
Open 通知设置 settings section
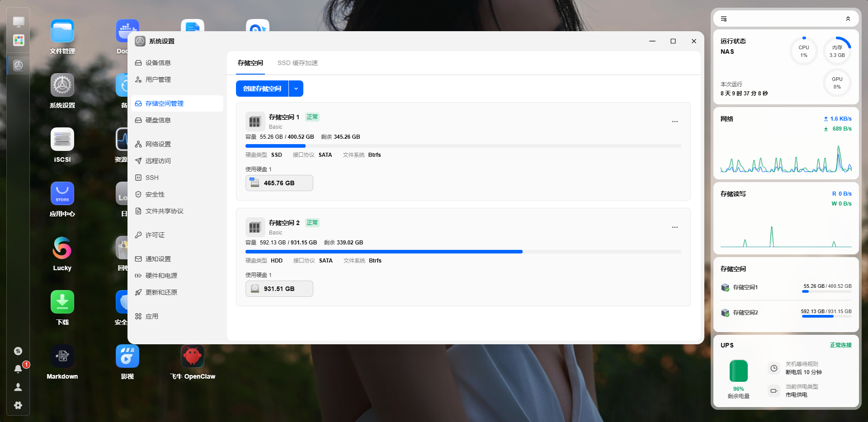point(177,259)
